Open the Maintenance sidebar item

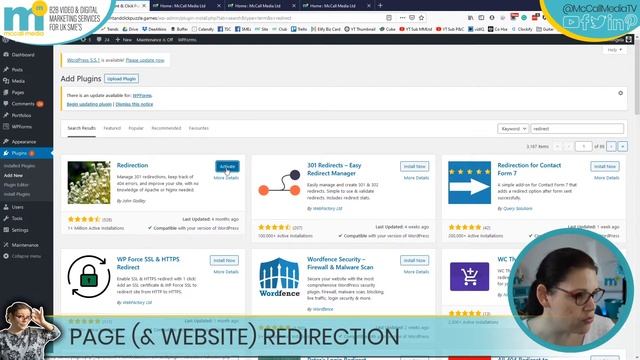(x=25, y=245)
